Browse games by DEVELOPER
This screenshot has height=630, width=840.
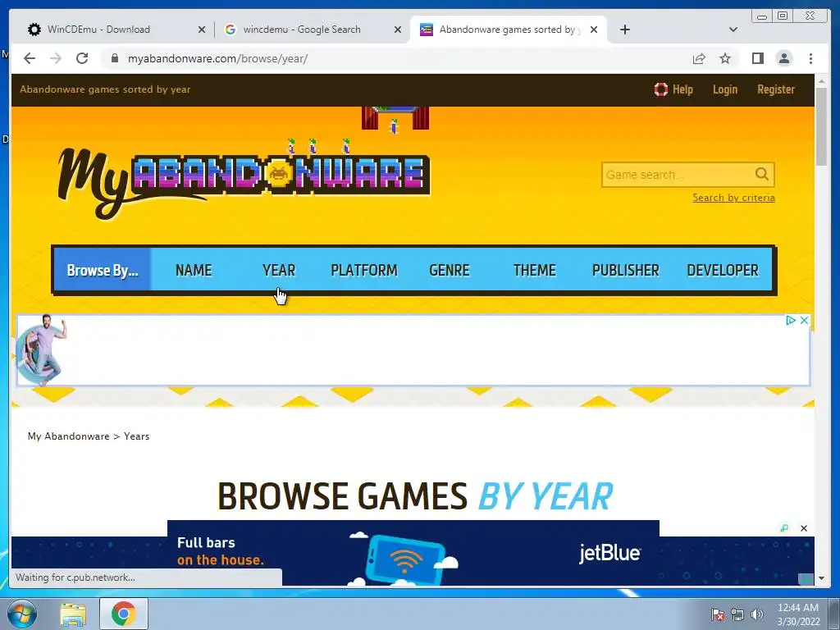coord(722,270)
